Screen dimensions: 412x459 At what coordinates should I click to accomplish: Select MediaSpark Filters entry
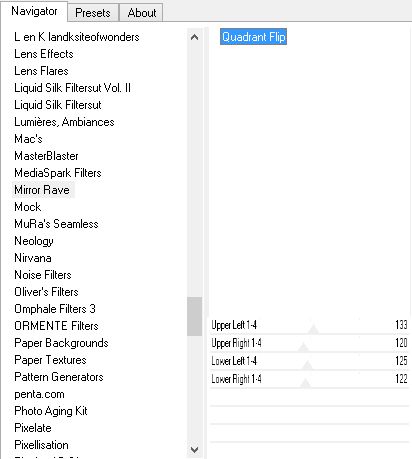pyautogui.click(x=58, y=173)
